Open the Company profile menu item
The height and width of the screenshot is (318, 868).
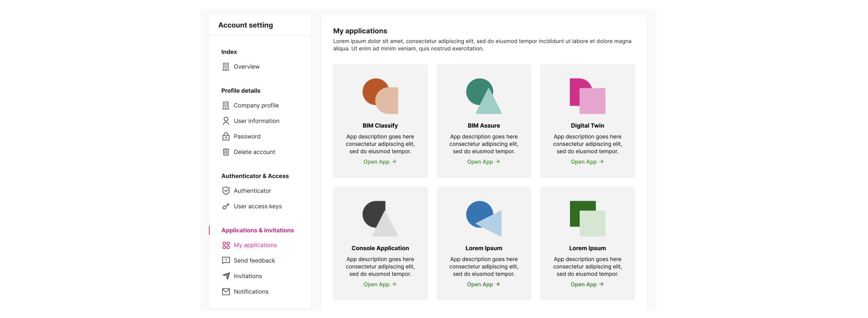click(256, 106)
